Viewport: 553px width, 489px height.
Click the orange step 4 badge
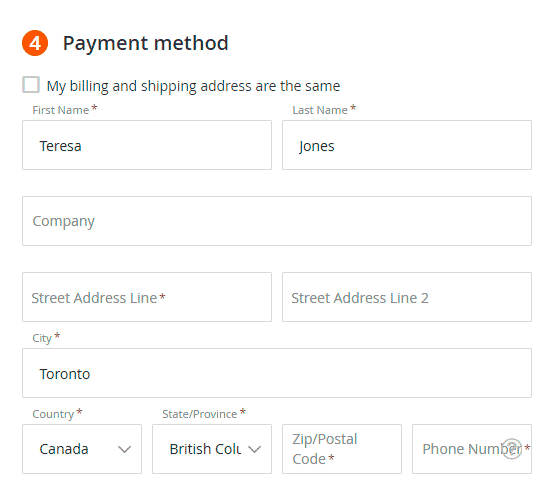(35, 43)
